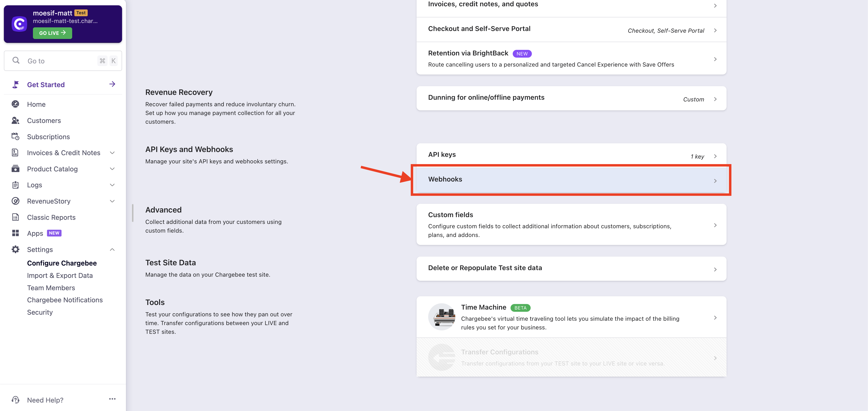Click the Transfer Configurations row

point(571,357)
